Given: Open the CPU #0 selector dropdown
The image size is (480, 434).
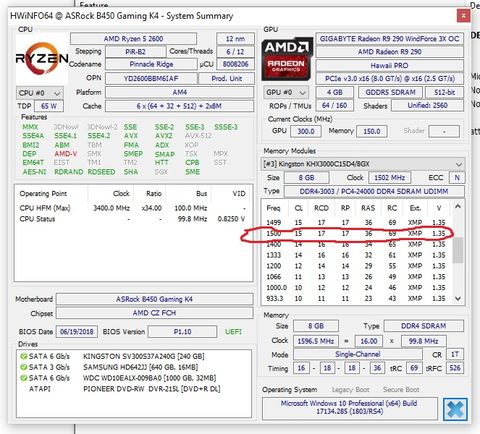Looking at the screenshot, I should (x=40, y=93).
